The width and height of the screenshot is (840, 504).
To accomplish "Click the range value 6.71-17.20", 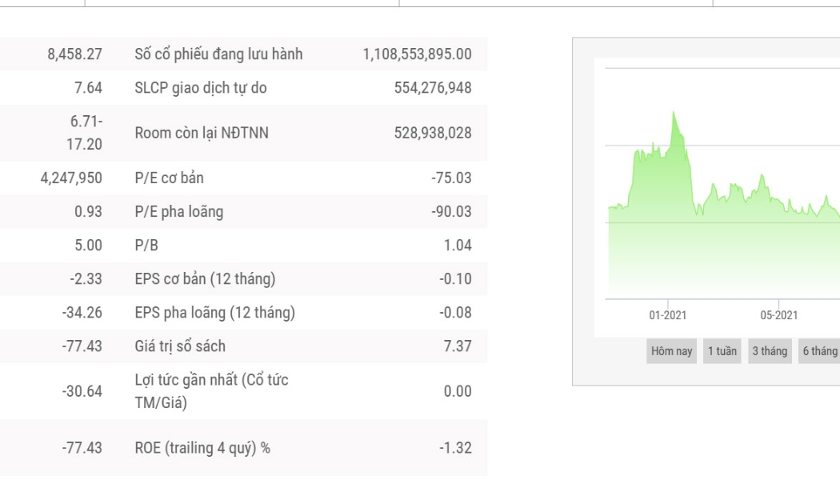I will click(84, 133).
